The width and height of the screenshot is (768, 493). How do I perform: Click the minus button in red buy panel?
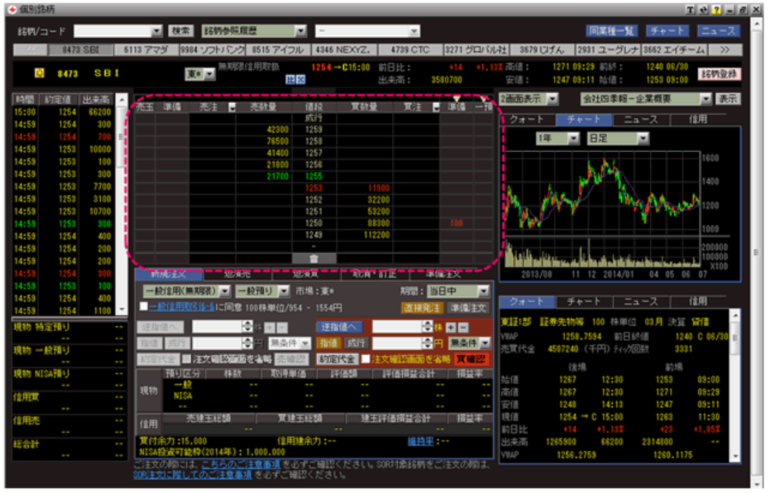coord(463,327)
